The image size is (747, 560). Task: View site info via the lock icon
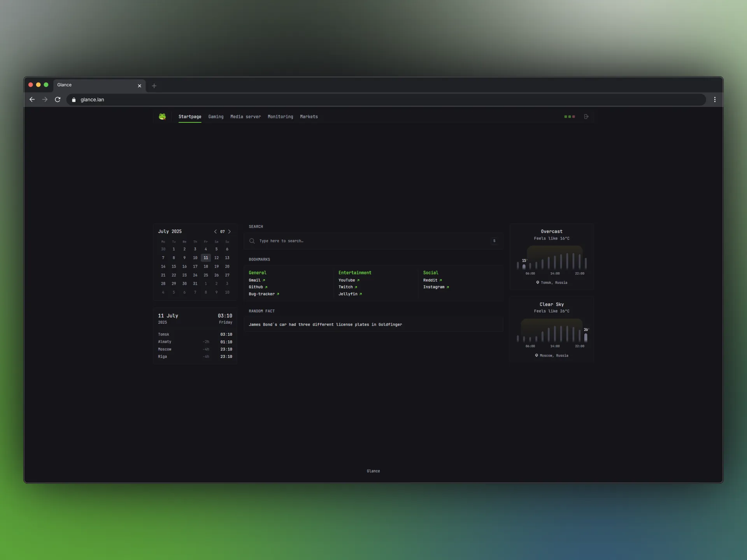click(74, 100)
